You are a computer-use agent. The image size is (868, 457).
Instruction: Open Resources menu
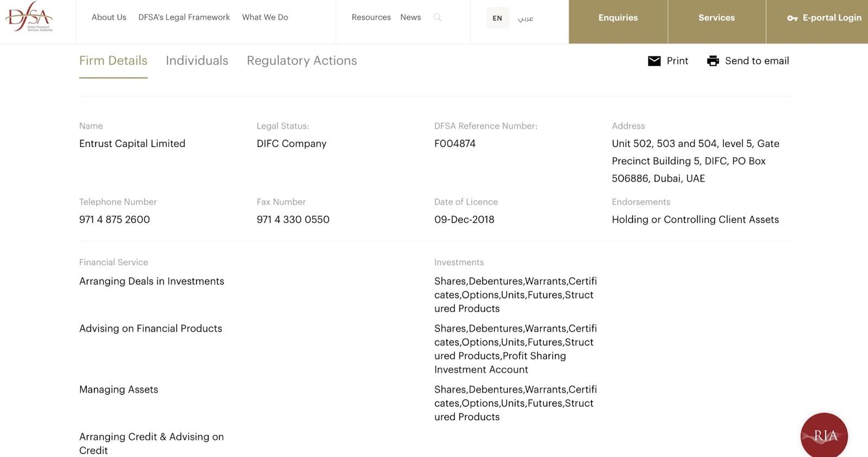pos(371,17)
